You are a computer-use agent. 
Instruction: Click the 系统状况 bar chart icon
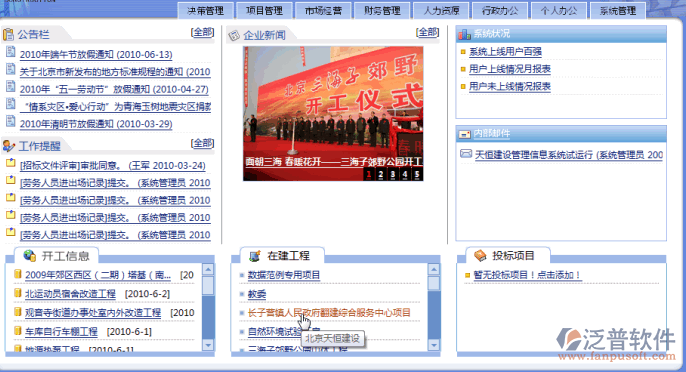[x=464, y=34]
